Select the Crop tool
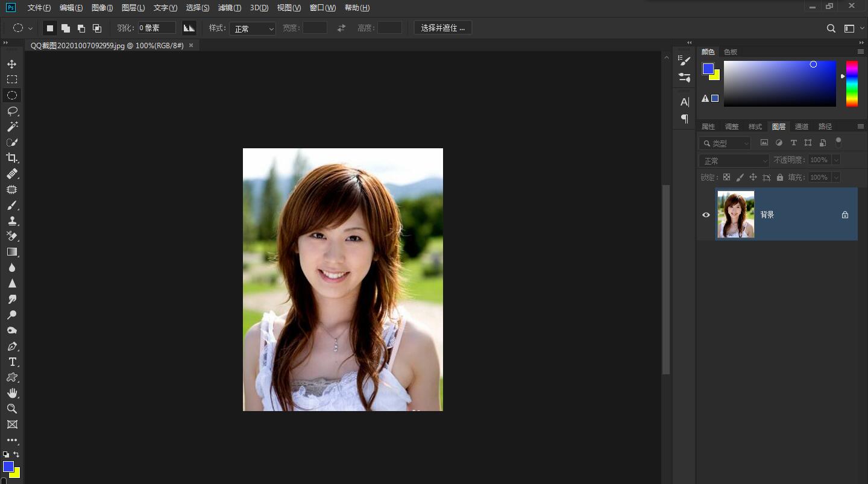The height and width of the screenshot is (484, 868). point(11,158)
